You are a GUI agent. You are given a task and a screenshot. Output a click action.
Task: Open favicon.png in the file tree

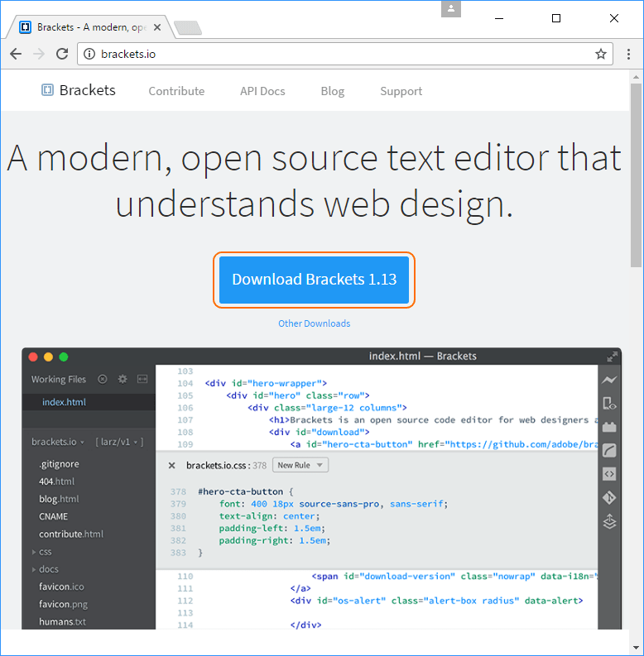(63, 605)
